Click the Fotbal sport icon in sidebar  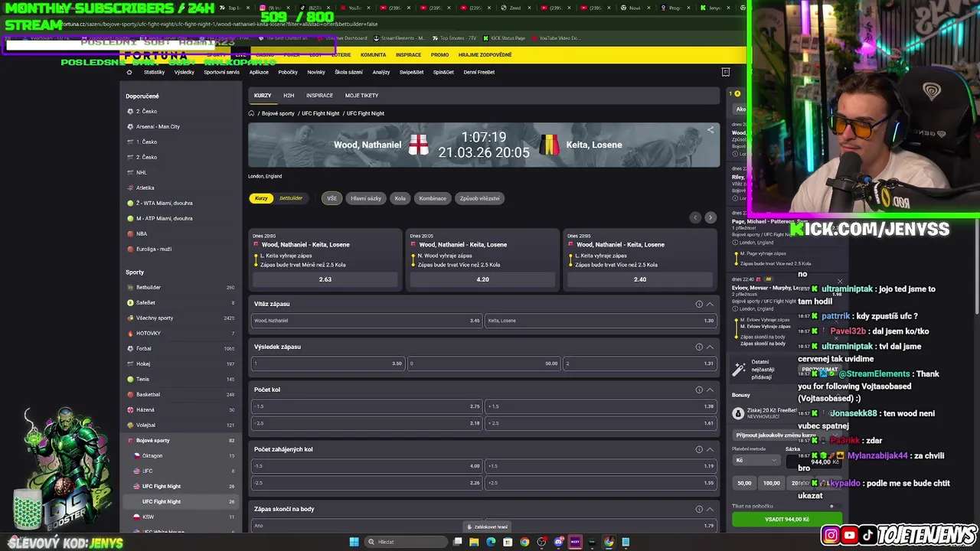click(130, 348)
